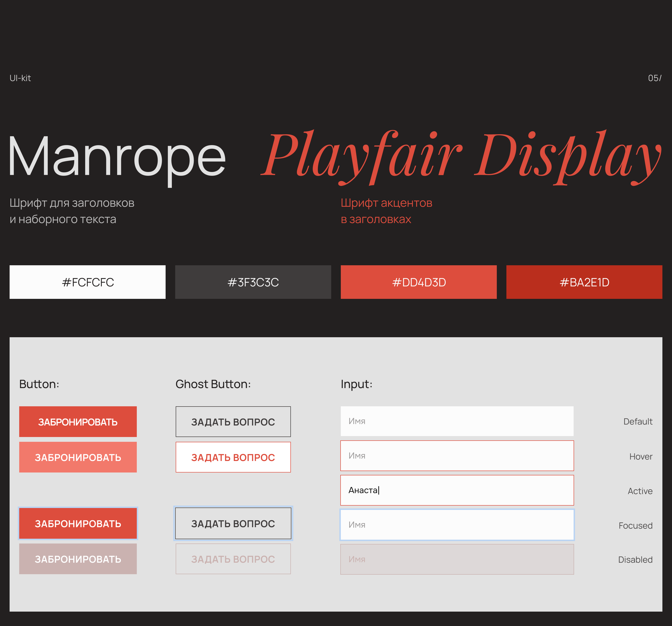
Task: Click the disabled faded ЗАДАТЬ ВОПРОС button
Action: coord(233,559)
